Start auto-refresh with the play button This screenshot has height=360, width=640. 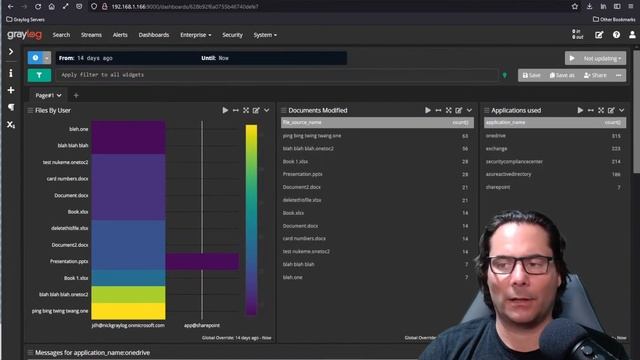pos(572,58)
